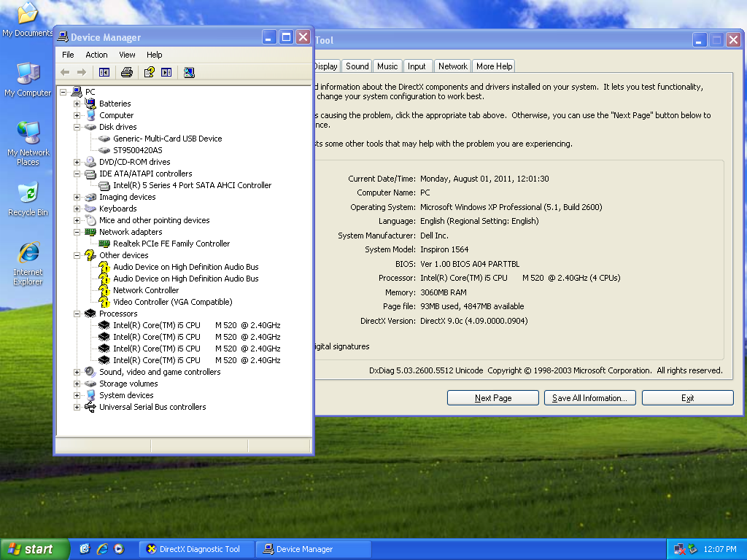Collapse the Disk drives category
The width and height of the screenshot is (747, 560).
[77, 127]
